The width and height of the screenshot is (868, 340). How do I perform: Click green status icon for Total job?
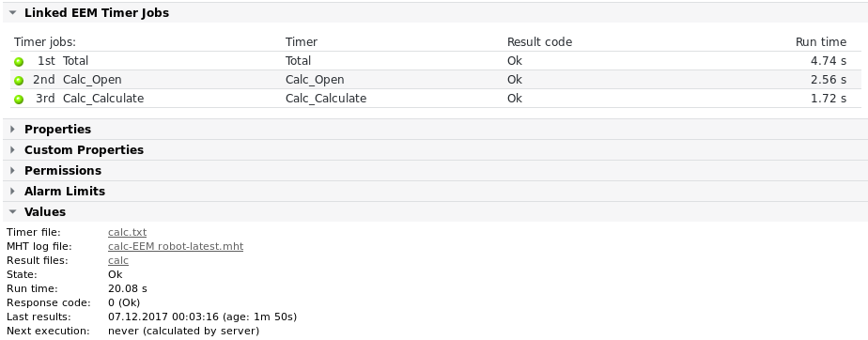(19, 61)
